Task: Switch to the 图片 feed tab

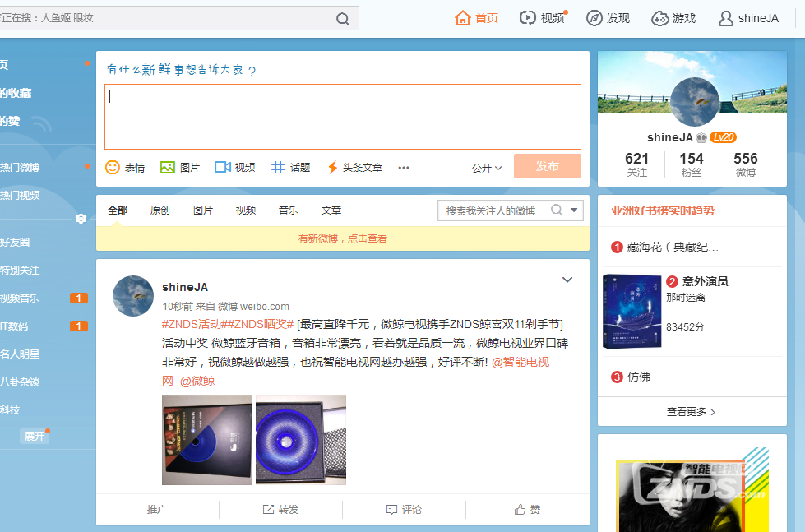Action: [203, 210]
